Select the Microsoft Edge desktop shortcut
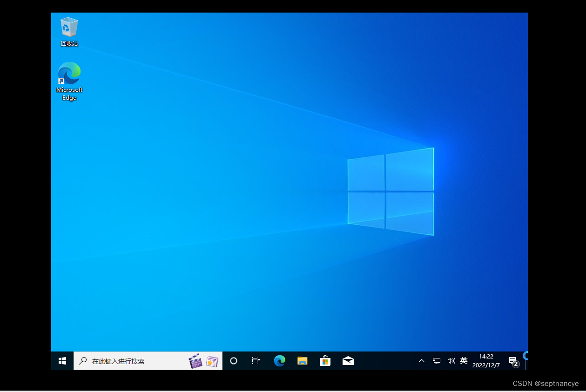This screenshot has width=586, height=392. 69,81
